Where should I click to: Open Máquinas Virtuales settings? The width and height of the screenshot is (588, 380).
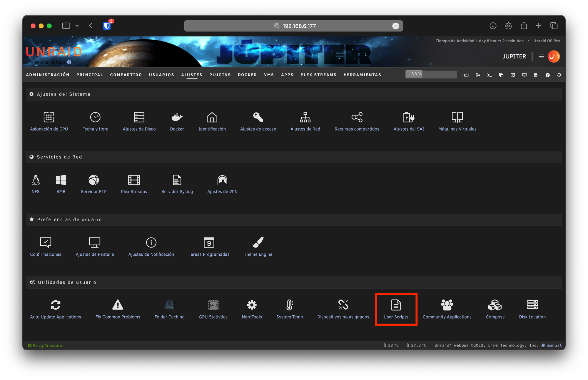tap(457, 122)
